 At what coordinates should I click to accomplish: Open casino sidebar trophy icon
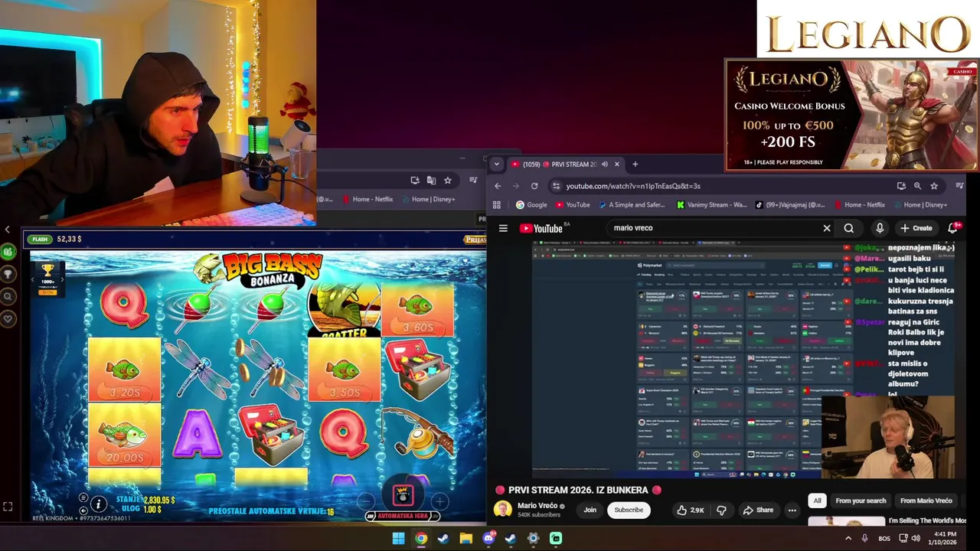[8, 274]
